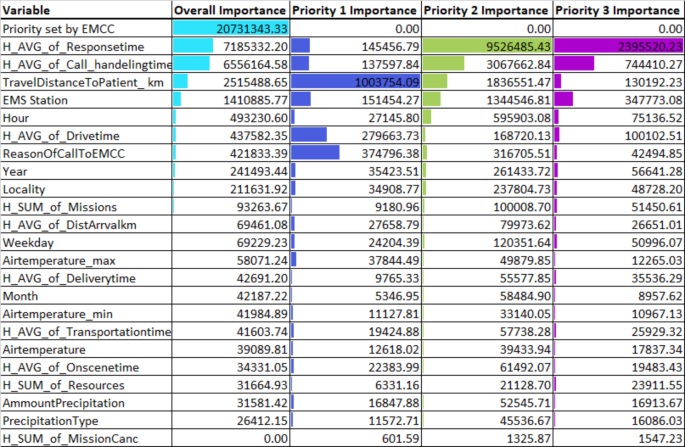Select the H_AVG_of_DistArrvalkm label
Image resolution: width=685 pixels, height=447 pixels.
(x=69, y=225)
